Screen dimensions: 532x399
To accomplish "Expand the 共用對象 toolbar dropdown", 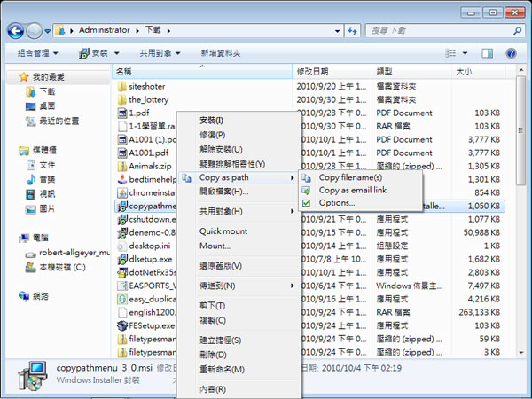I will (161, 53).
